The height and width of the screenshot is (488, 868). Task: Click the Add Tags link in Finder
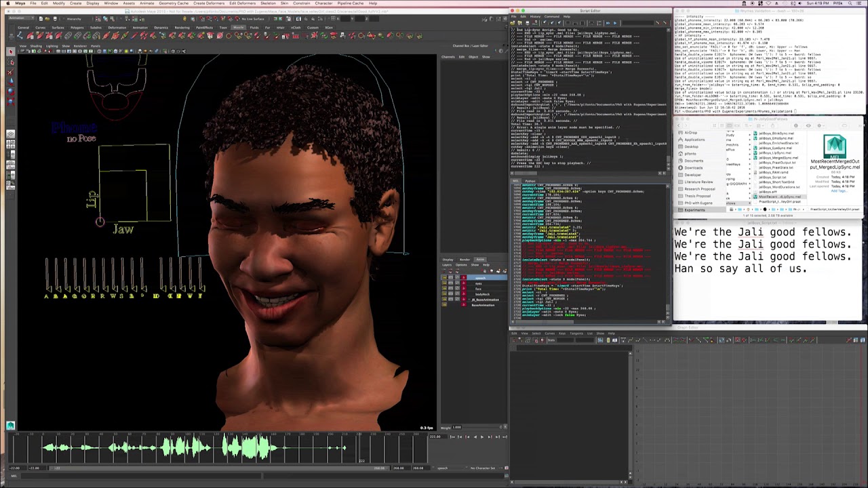[839, 190]
